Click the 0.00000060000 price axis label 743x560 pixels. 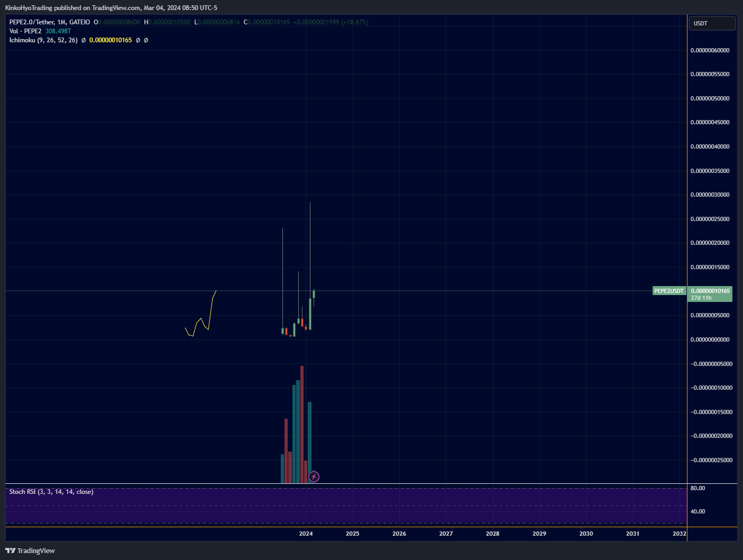pyautogui.click(x=710, y=50)
